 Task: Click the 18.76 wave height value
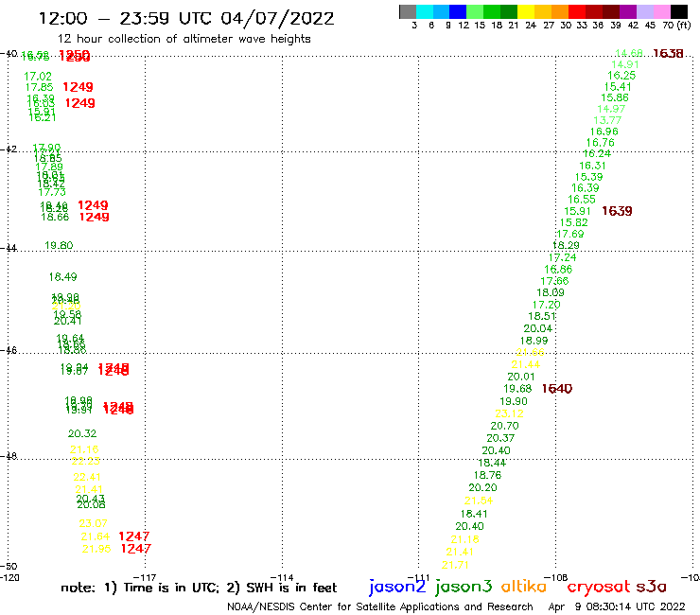click(x=487, y=475)
